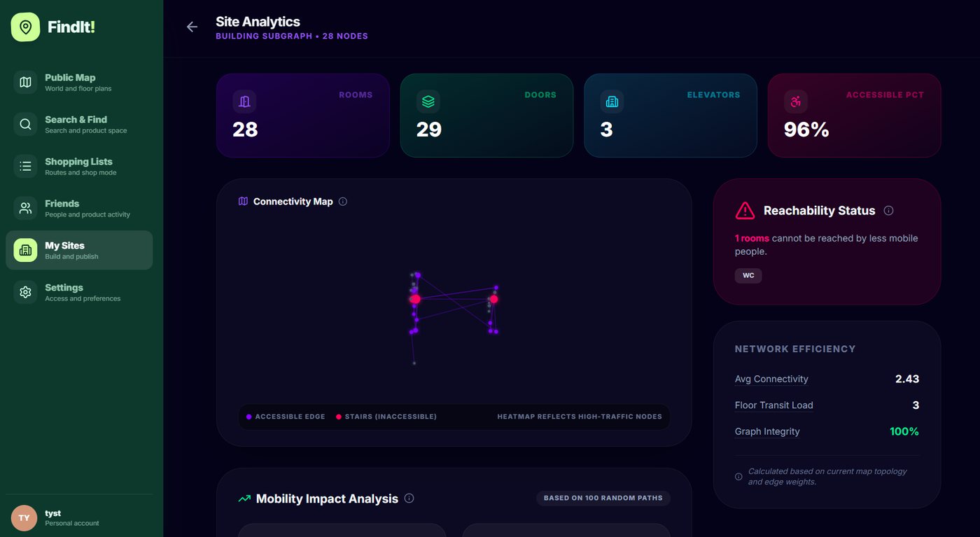Screen dimensions: 980x537
Task: Click the Stairs (Inaccessible) legend dot
Action: click(x=339, y=417)
